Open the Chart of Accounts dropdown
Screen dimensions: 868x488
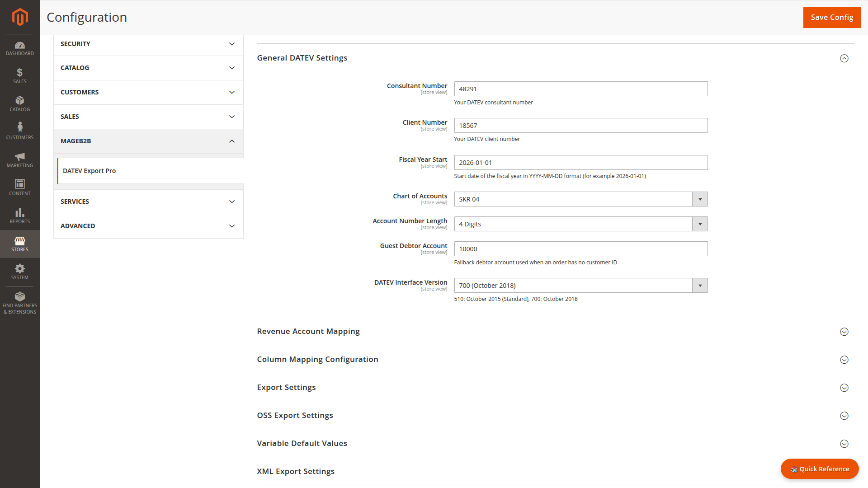pyautogui.click(x=581, y=199)
